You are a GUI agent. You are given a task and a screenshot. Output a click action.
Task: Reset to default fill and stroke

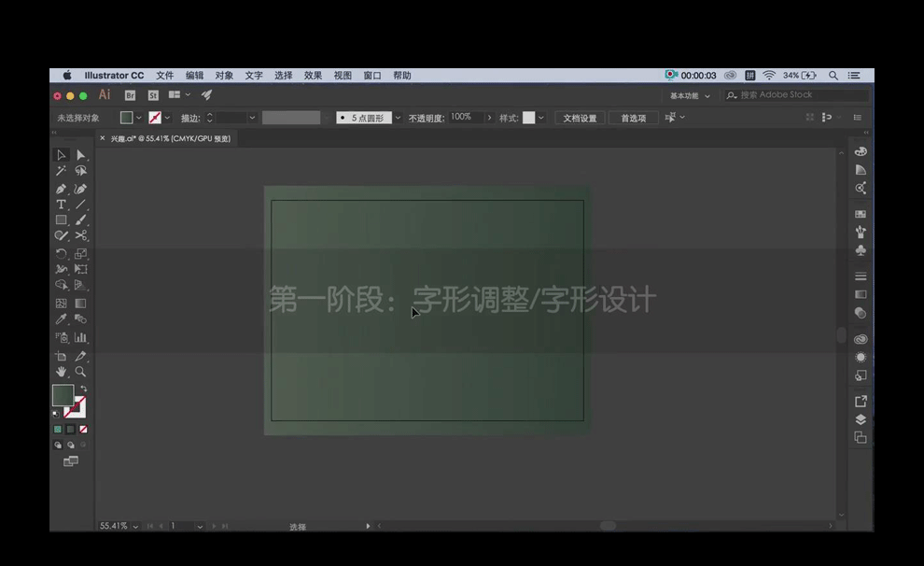coord(56,415)
